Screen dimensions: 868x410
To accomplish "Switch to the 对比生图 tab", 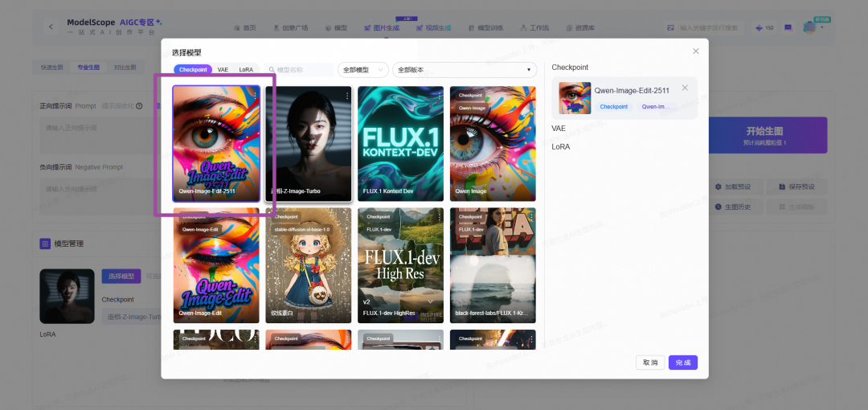I will [125, 68].
